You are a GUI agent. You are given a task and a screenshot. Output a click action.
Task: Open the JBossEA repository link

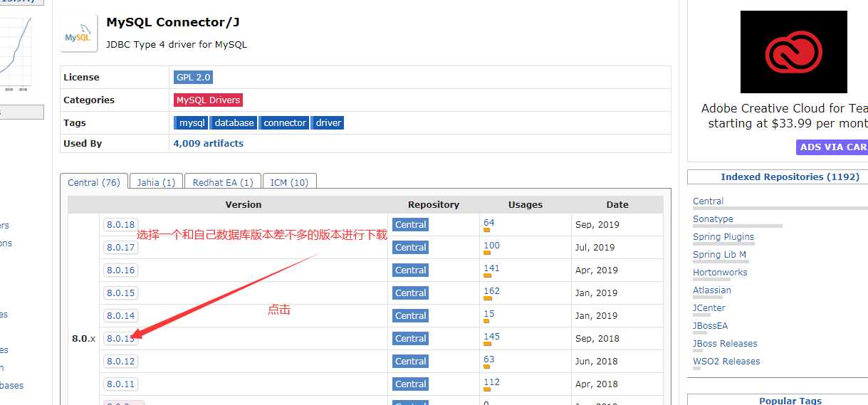point(711,325)
